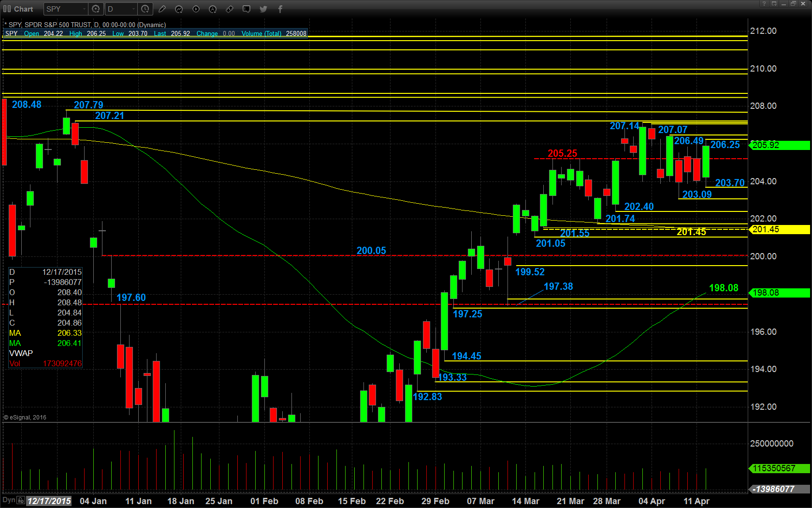Click the Dyn scale mode label
Image resolution: width=812 pixels, height=508 pixels.
[x=9, y=500]
